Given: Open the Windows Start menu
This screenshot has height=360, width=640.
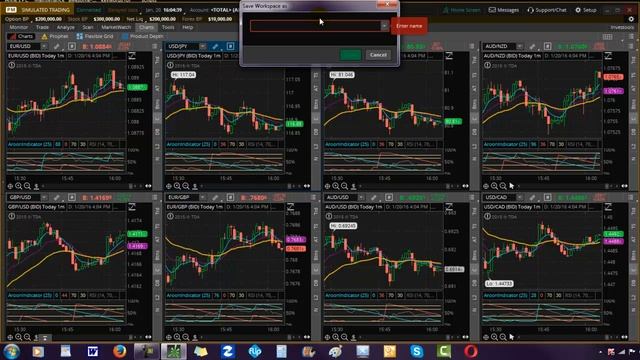Looking at the screenshot, I should point(11,351).
